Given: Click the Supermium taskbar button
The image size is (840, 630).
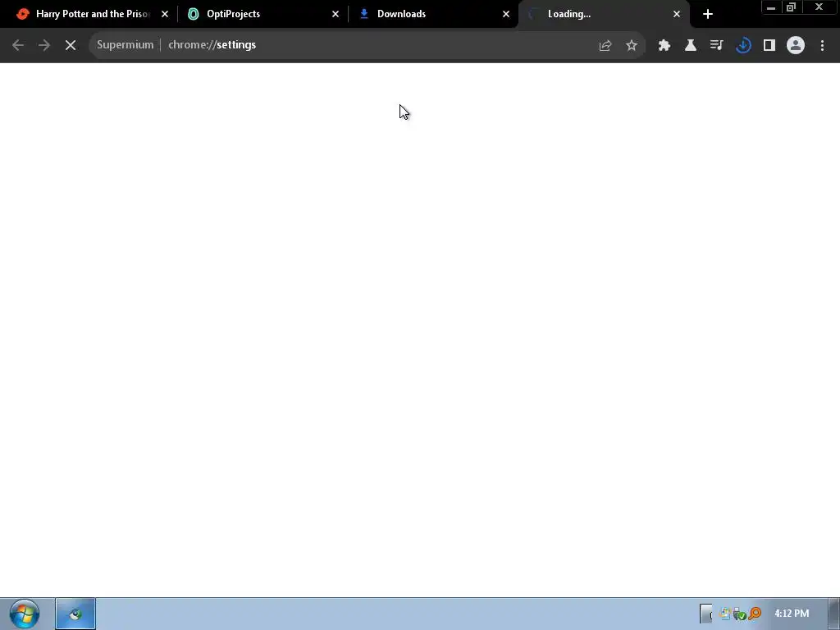Looking at the screenshot, I should 75,614.
